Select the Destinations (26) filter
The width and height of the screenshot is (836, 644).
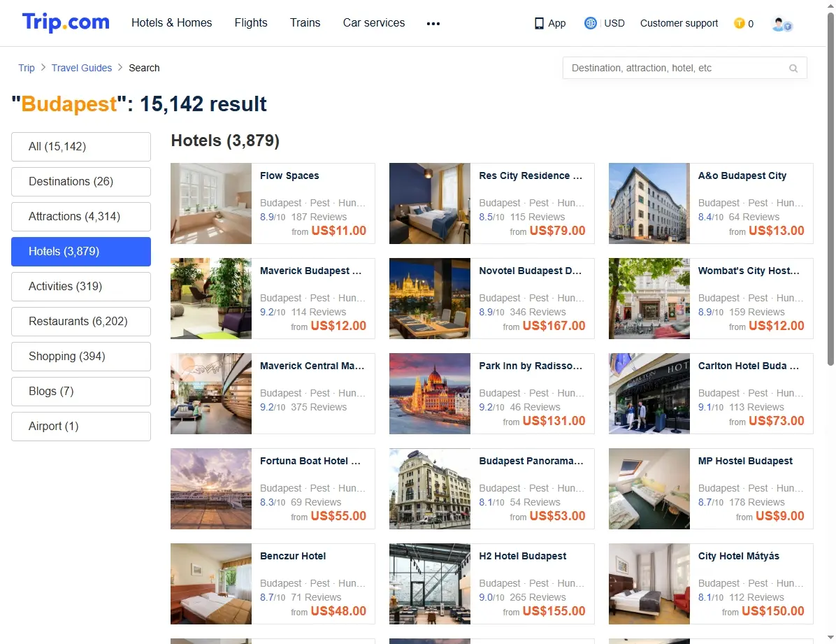coord(81,181)
